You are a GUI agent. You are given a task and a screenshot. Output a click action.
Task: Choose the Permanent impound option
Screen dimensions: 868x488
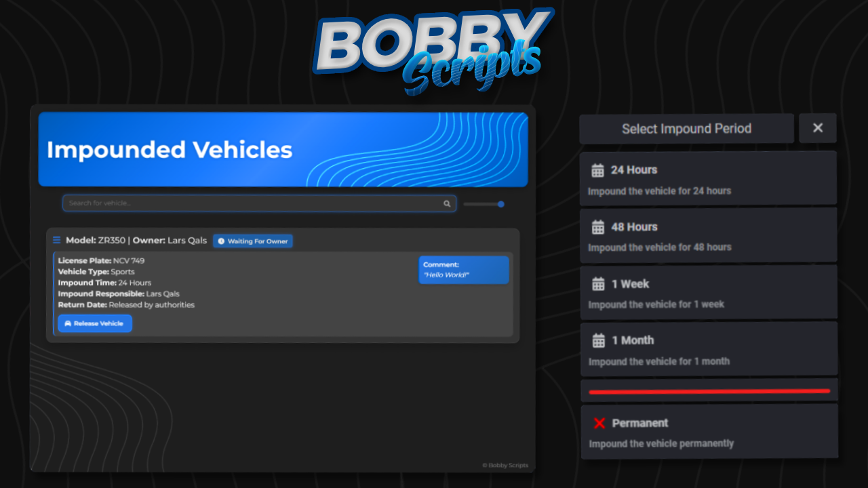coord(709,431)
